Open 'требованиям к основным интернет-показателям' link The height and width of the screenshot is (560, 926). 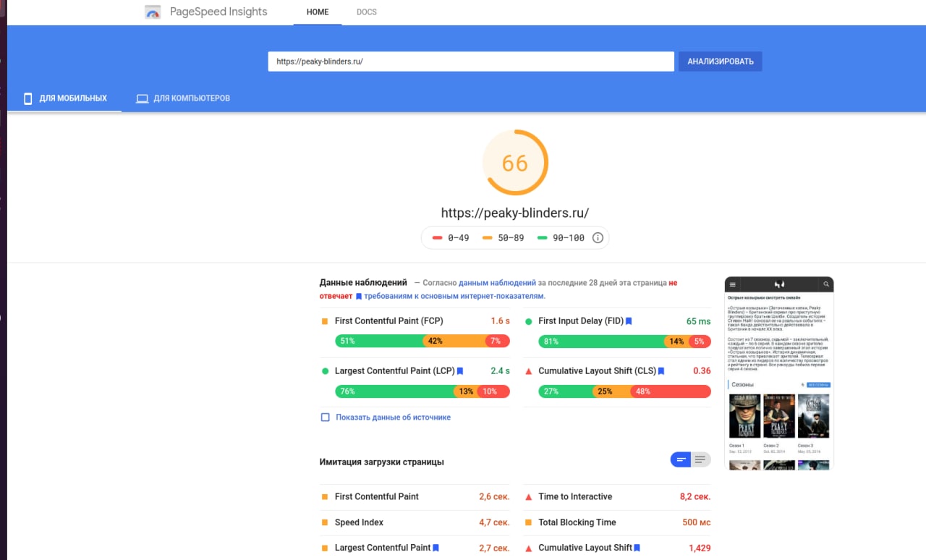pos(454,296)
